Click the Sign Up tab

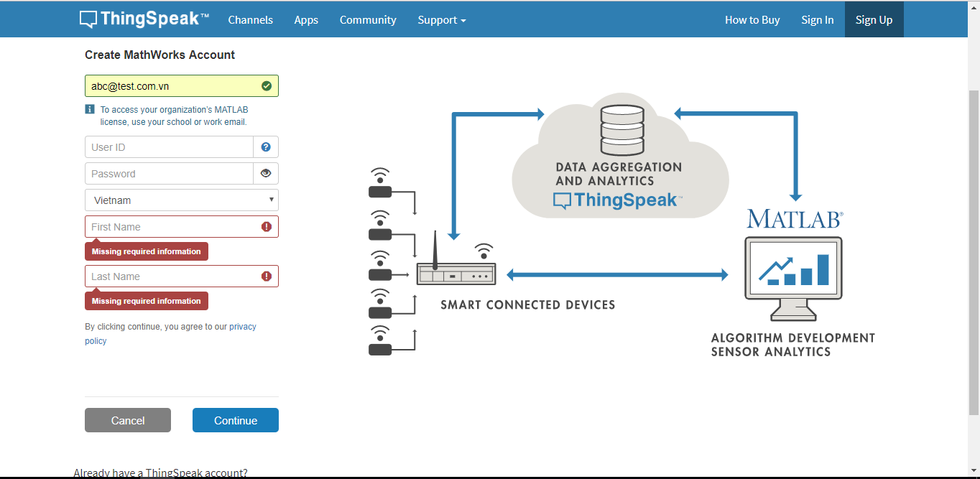(874, 19)
